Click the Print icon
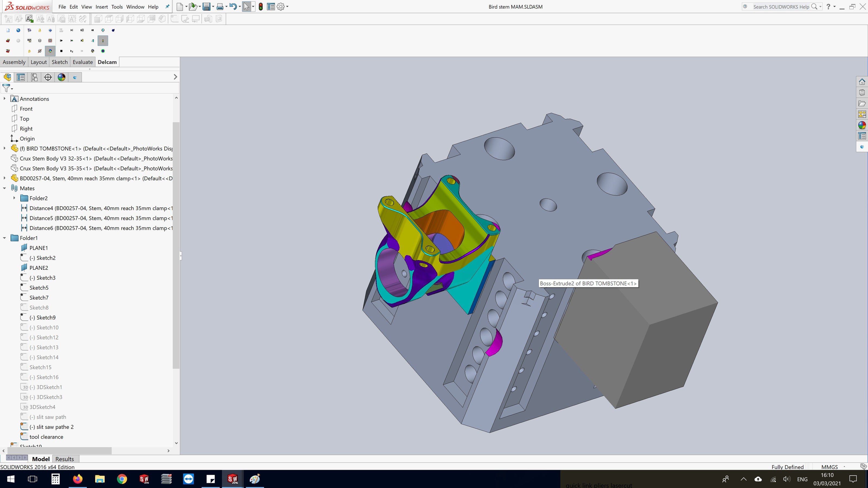This screenshot has height=488, width=868. click(x=220, y=7)
